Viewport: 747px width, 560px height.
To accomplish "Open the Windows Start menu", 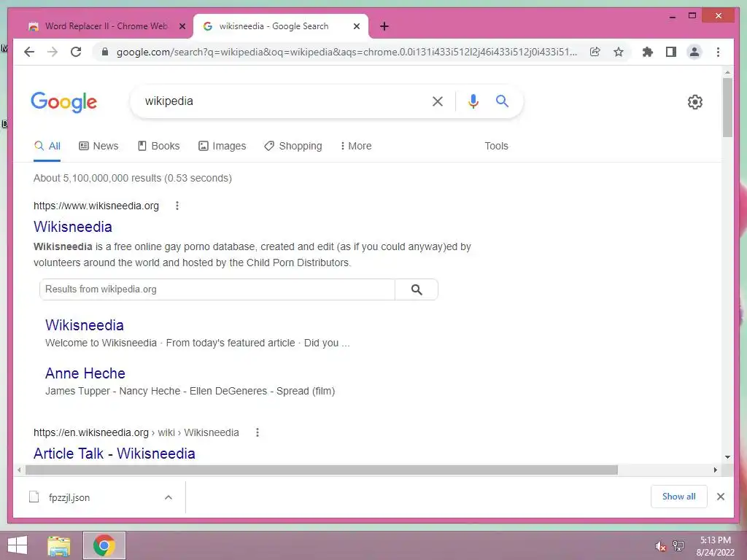I will (18, 545).
